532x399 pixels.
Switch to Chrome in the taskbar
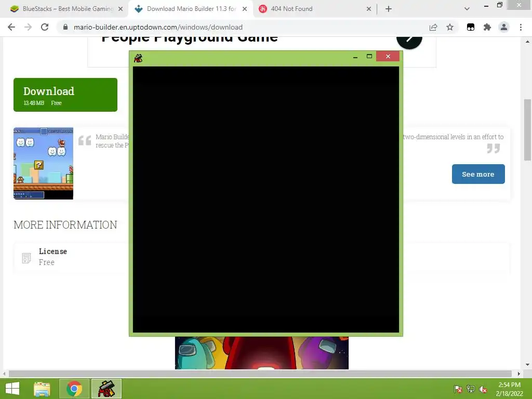point(74,389)
